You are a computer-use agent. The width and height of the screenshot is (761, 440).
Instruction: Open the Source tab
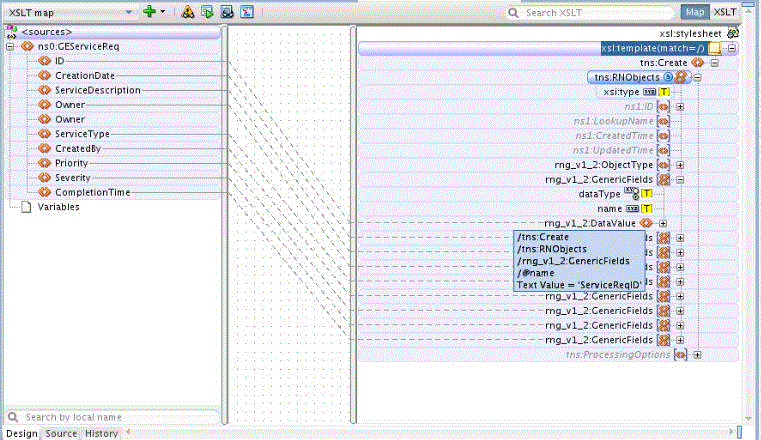(61, 433)
